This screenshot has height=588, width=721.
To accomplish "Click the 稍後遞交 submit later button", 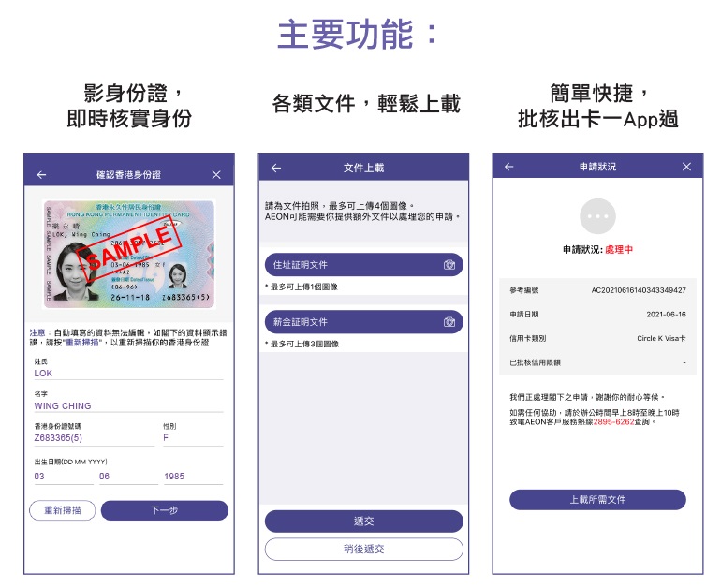I will pyautogui.click(x=363, y=549).
